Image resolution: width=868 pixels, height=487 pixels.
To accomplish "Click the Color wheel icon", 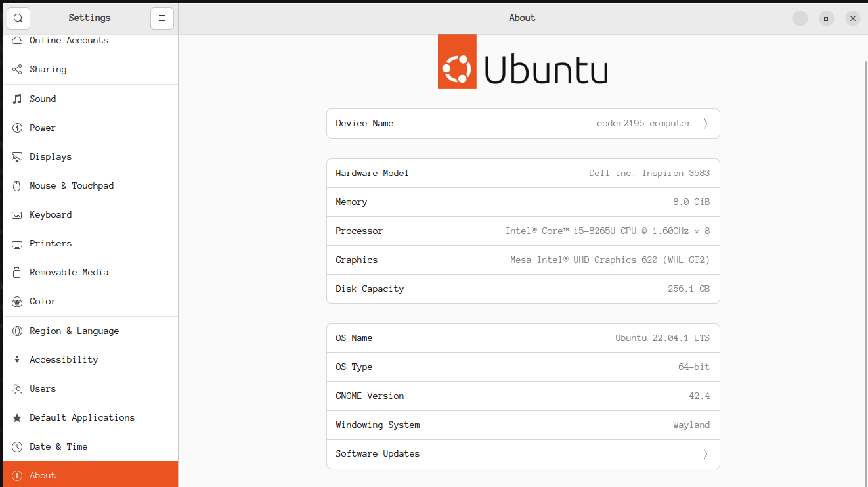I will [x=16, y=301].
